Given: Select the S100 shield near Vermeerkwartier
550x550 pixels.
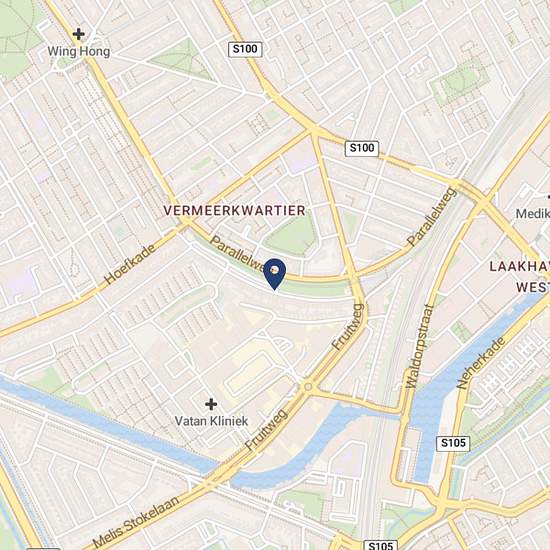Looking at the screenshot, I should [362, 148].
